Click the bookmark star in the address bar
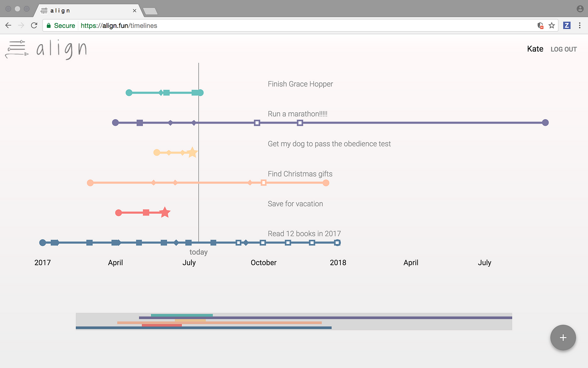 coord(552,26)
